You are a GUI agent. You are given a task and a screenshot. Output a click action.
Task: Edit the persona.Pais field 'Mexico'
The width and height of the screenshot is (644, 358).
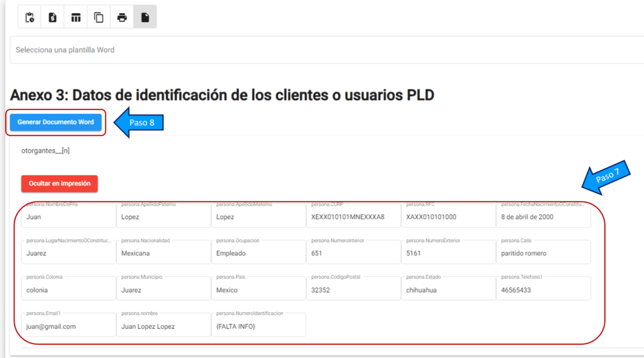pos(258,288)
